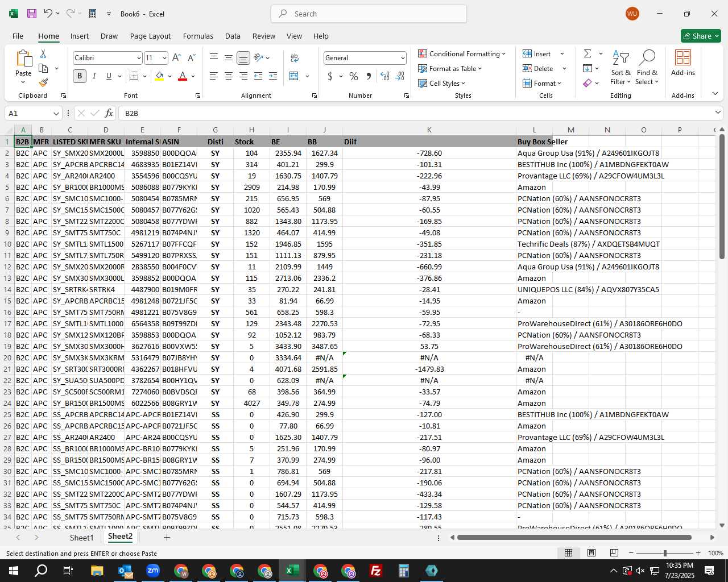Open the File menu
Image resolution: width=728 pixels, height=582 pixels.
tap(18, 36)
